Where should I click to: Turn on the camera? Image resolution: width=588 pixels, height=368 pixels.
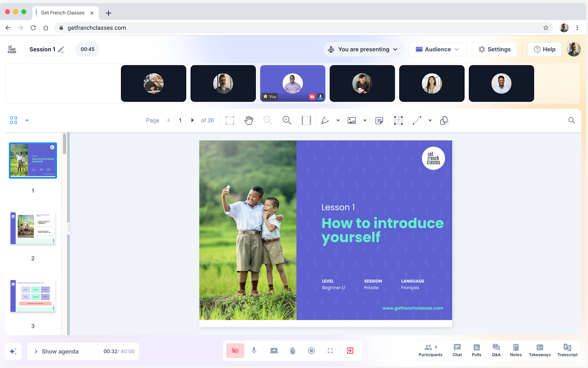point(235,350)
